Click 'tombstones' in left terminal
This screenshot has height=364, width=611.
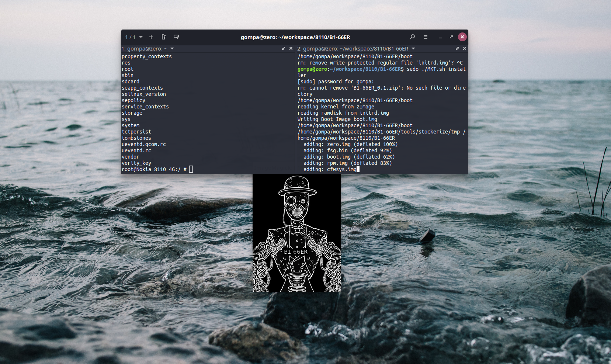[136, 138]
